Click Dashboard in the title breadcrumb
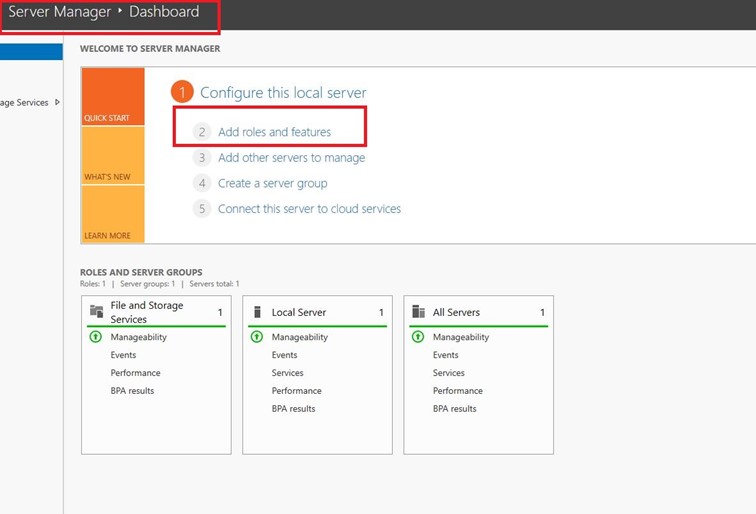The height and width of the screenshot is (514, 756). pyautogui.click(x=164, y=12)
